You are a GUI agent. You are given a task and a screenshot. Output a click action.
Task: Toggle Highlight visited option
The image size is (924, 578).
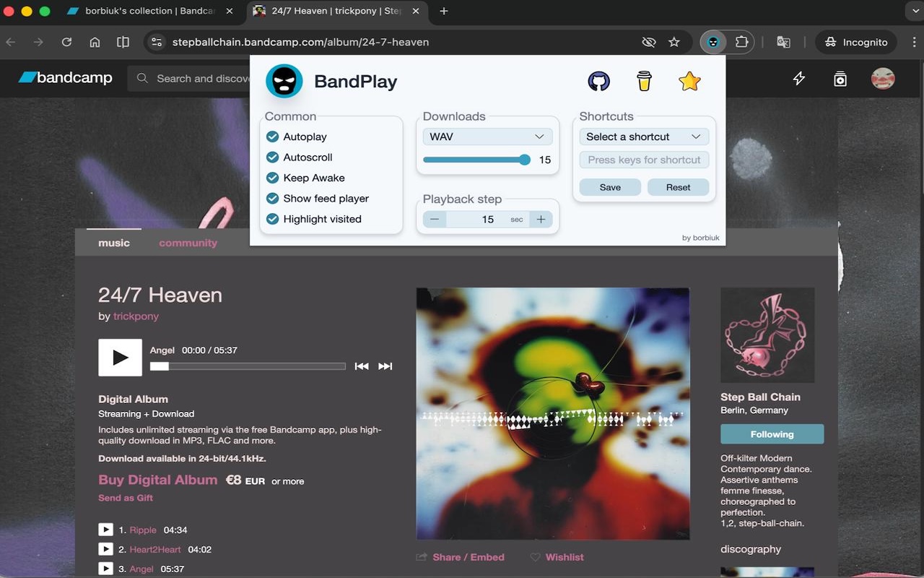(x=273, y=219)
